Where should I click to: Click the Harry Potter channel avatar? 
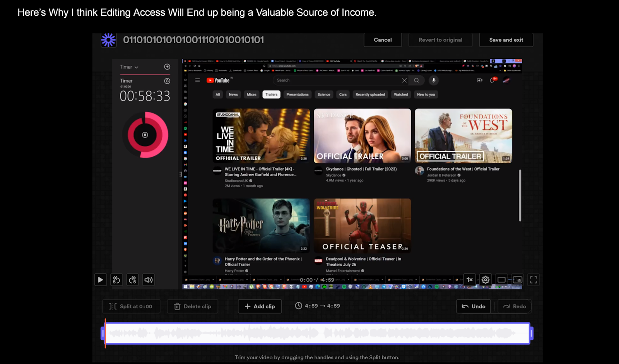coord(217,261)
